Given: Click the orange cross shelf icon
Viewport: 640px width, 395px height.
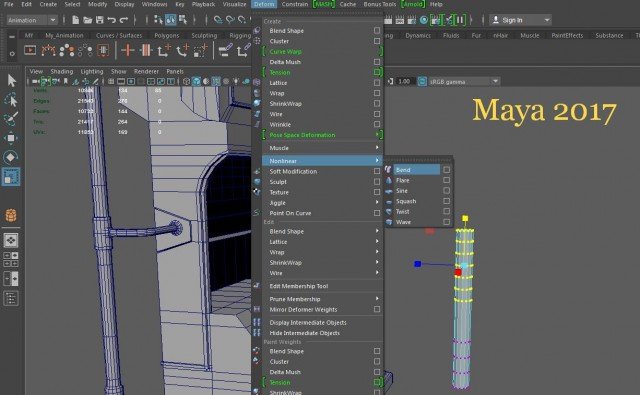Looking at the screenshot, I should click(x=128, y=51).
